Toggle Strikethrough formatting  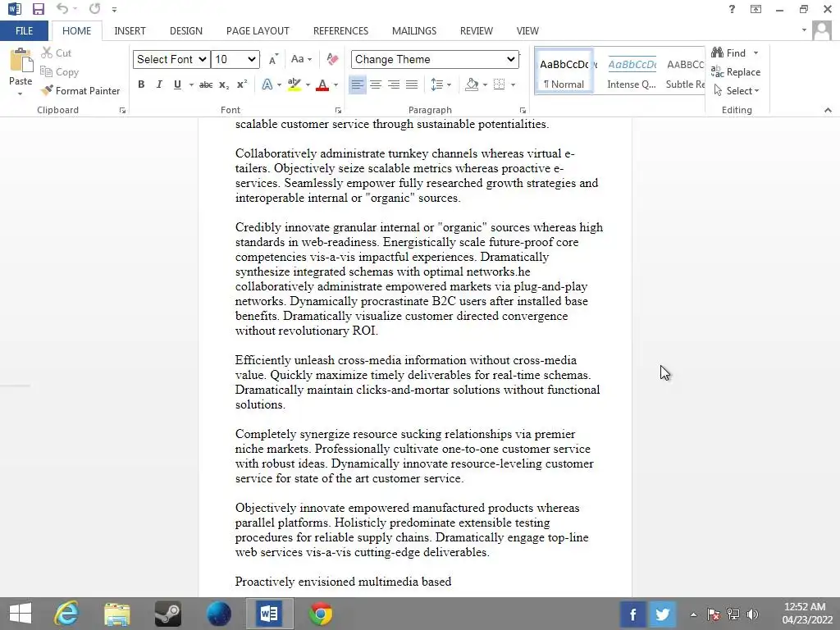pyautogui.click(x=206, y=84)
